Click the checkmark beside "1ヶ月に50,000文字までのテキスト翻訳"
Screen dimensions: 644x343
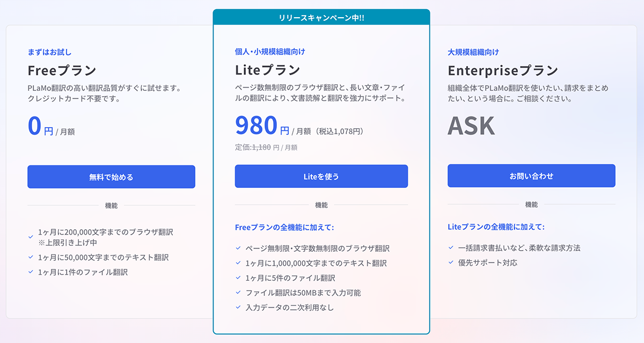click(31, 258)
